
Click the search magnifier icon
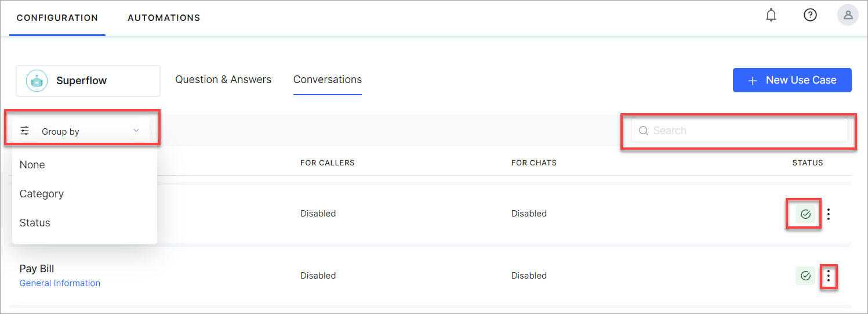[643, 131]
